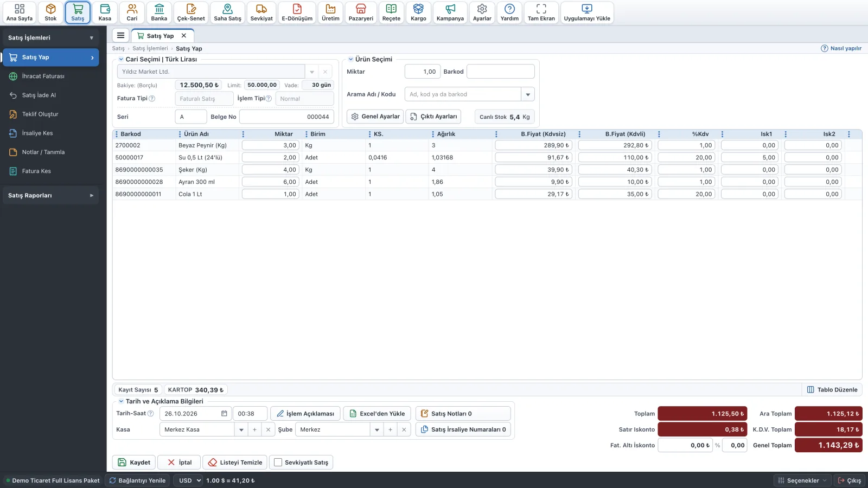Open the Kargo module

pos(418,12)
